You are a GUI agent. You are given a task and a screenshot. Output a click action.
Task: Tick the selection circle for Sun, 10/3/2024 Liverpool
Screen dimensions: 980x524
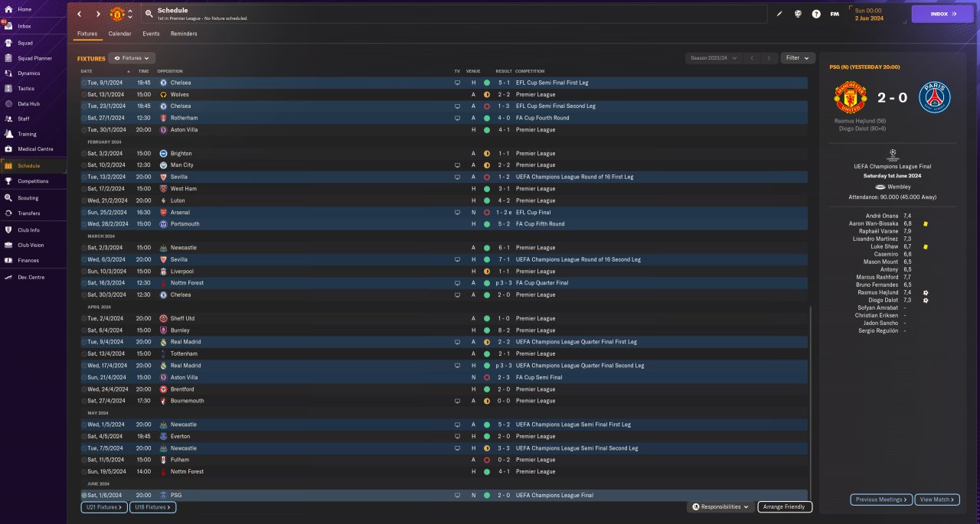(83, 271)
